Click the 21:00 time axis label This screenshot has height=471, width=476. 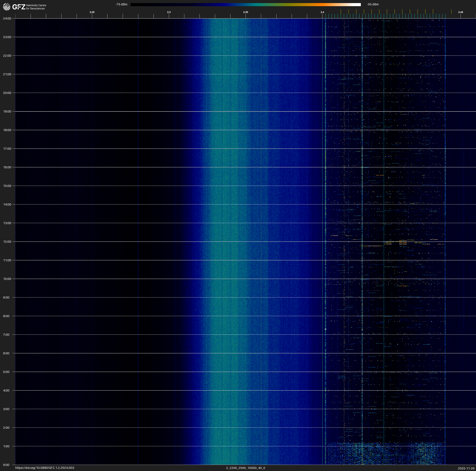pyautogui.click(x=7, y=74)
